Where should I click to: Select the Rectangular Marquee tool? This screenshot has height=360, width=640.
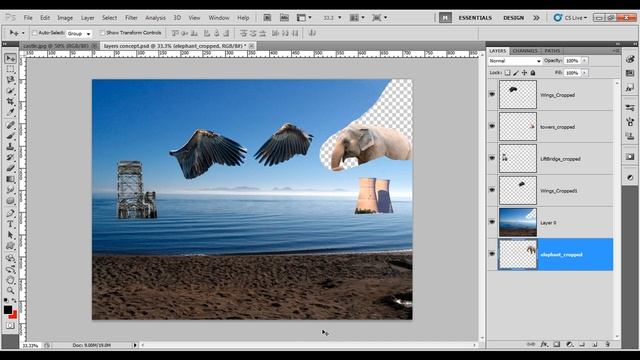[x=10, y=69]
